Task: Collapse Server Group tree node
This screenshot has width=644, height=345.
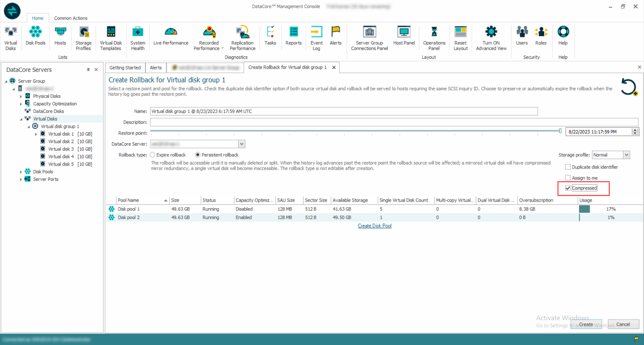Action: pyautogui.click(x=6, y=81)
